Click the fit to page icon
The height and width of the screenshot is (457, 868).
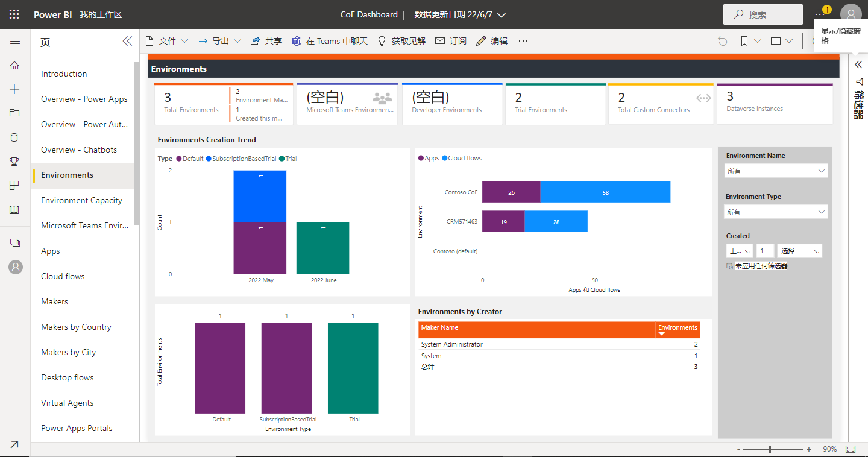click(x=851, y=449)
